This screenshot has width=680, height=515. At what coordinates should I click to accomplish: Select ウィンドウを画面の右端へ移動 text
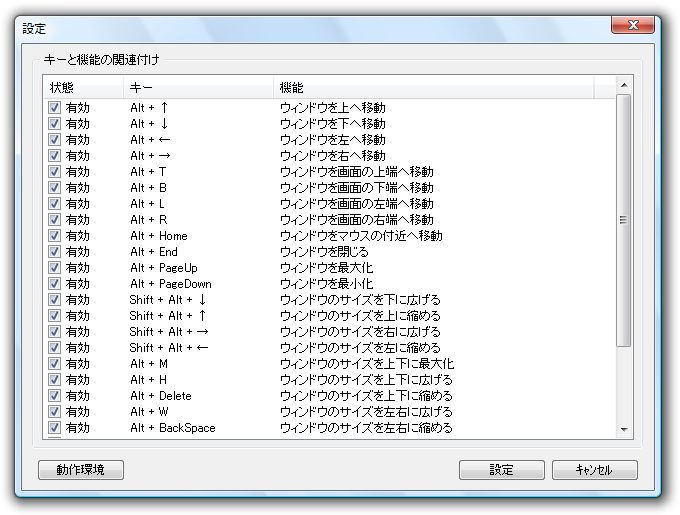pos(357,220)
